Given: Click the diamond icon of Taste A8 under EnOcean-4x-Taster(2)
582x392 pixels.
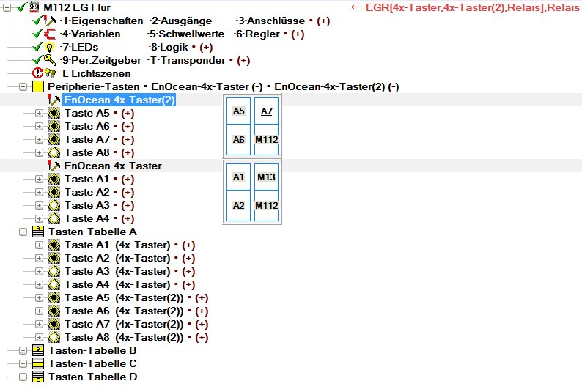Looking at the screenshot, I should coord(54,152).
